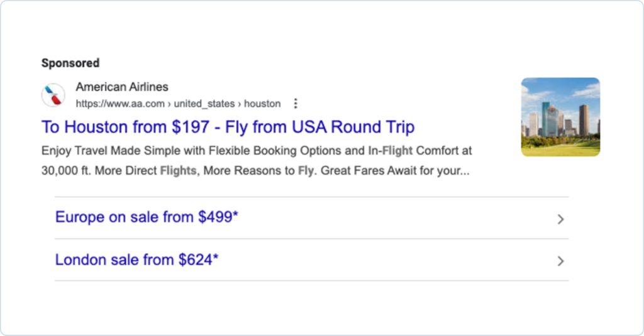Click the 'Enjoy Travel Made Simple' description text
The width and height of the screenshot is (644, 336).
point(100,151)
